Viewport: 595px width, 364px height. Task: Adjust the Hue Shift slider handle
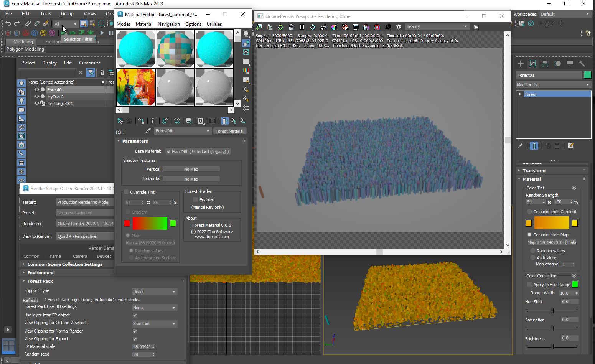552,310
